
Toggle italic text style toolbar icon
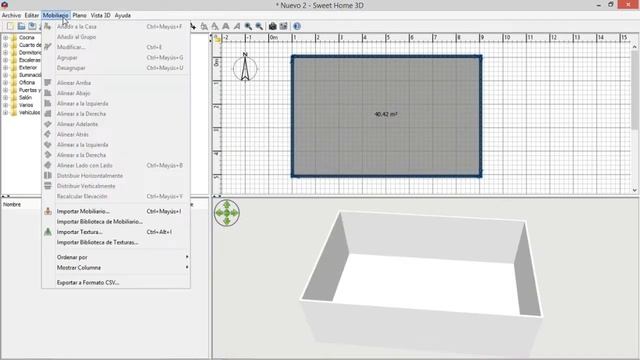[237, 26]
